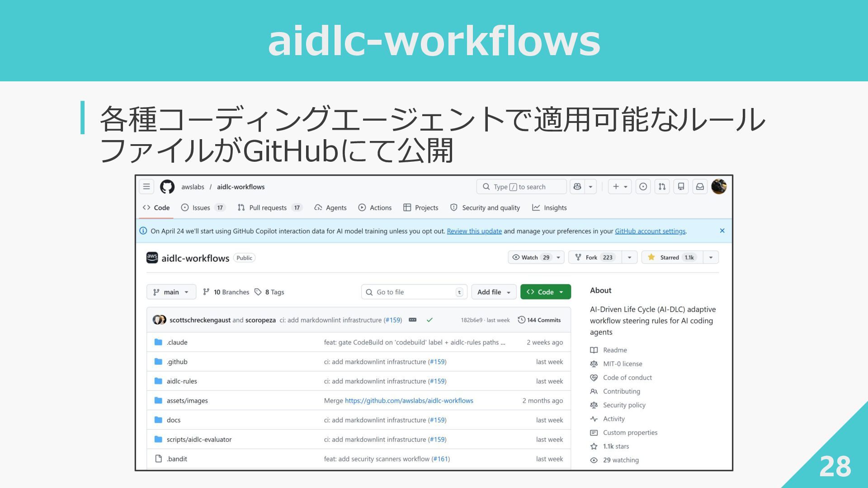Open the pull requests shortcut icon

[x=662, y=187]
